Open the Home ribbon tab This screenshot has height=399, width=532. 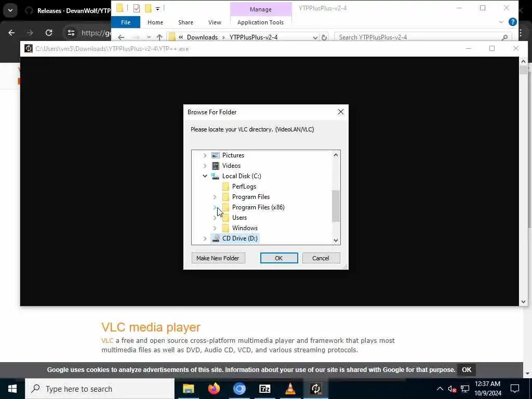pyautogui.click(x=155, y=22)
